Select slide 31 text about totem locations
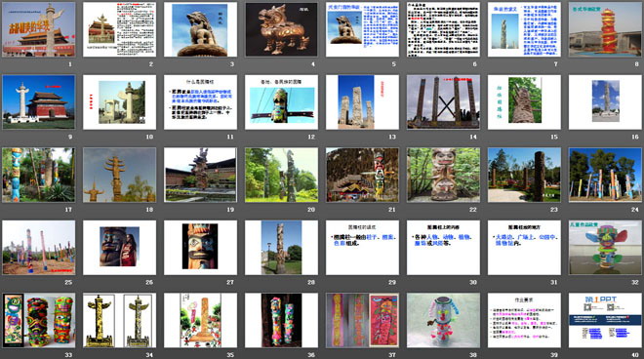 click(524, 247)
